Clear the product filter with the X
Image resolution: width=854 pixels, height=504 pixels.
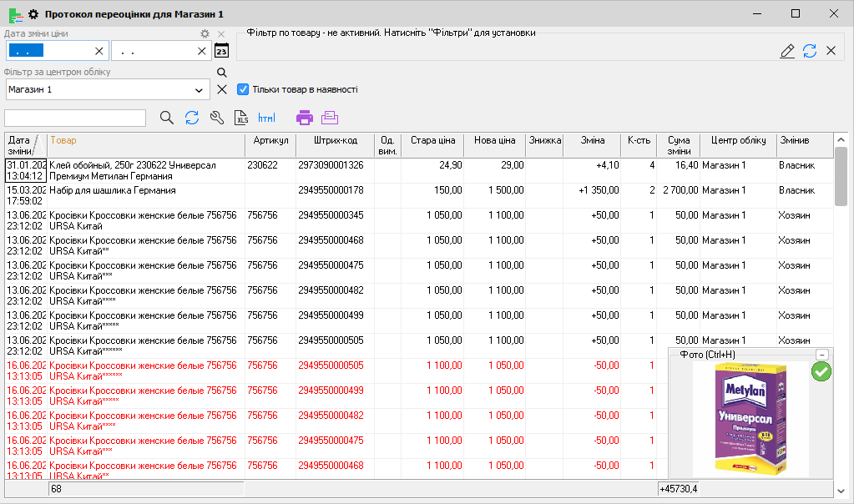click(x=831, y=51)
